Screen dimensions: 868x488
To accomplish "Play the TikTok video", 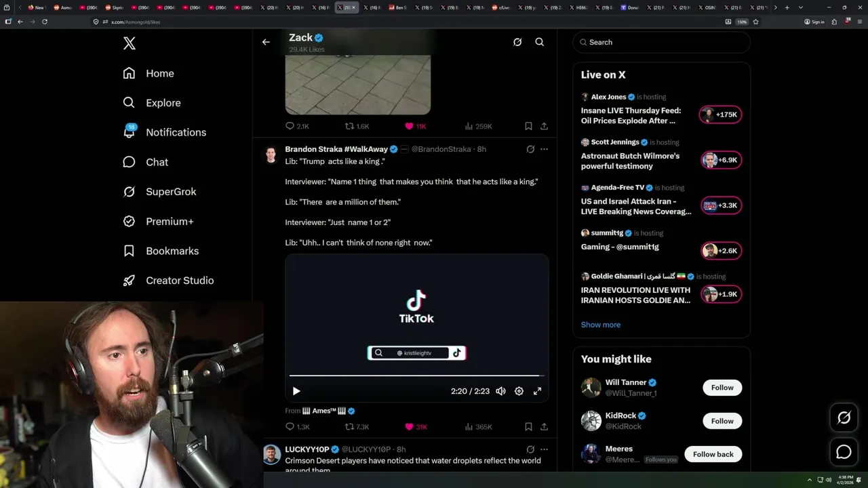I will point(296,391).
